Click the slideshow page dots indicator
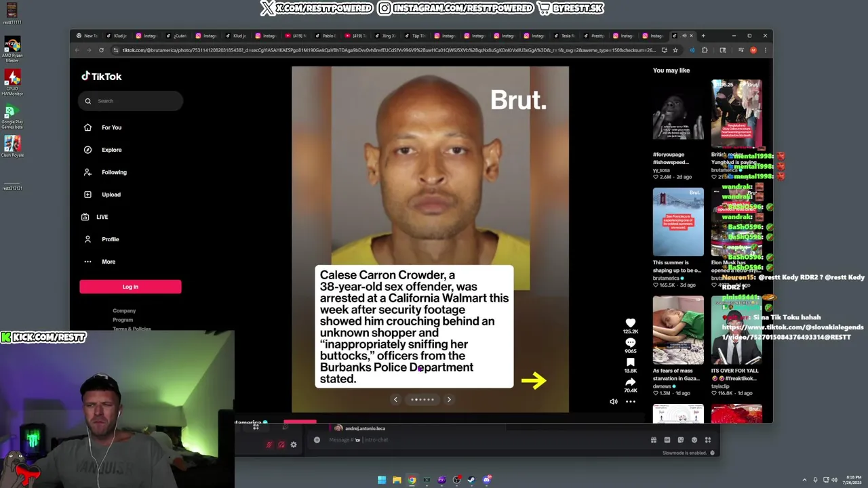 coord(422,399)
